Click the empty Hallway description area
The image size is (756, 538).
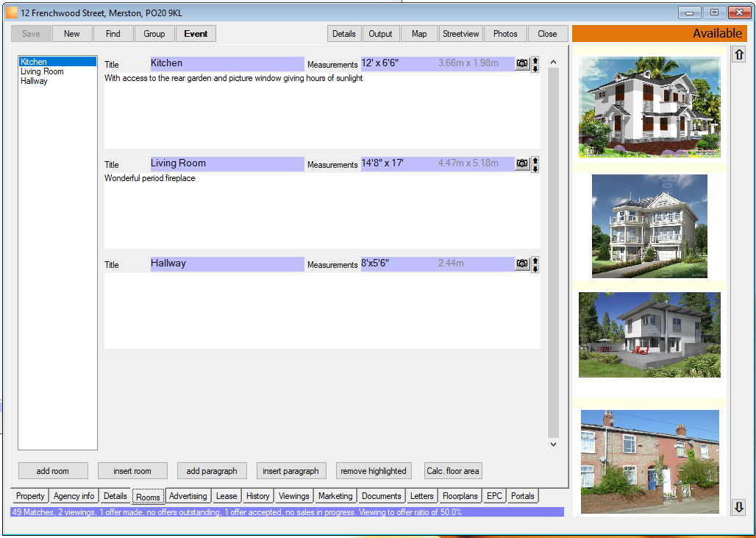(x=322, y=311)
